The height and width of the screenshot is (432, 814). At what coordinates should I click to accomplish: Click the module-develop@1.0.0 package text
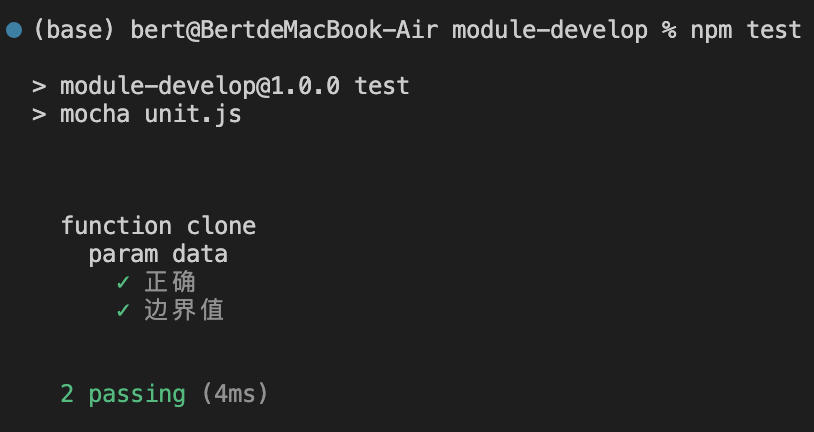click(x=200, y=86)
